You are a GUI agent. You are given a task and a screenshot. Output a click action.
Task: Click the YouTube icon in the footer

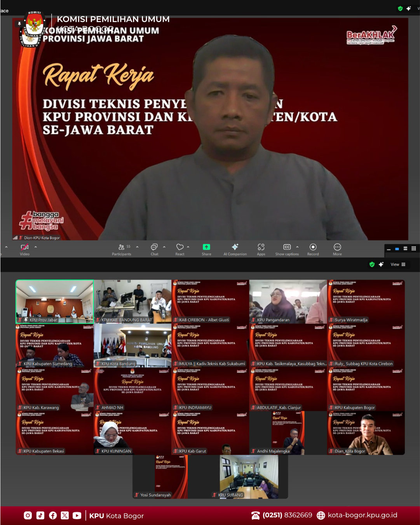[77, 516]
